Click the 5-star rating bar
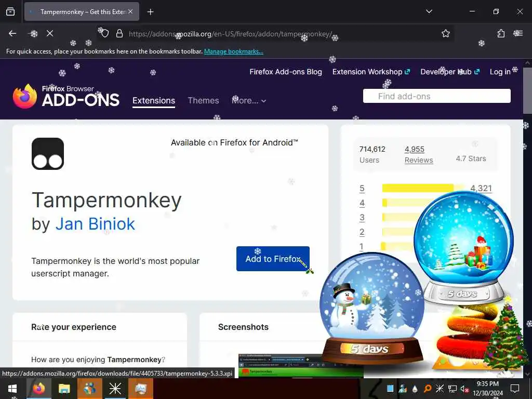 coord(423,188)
